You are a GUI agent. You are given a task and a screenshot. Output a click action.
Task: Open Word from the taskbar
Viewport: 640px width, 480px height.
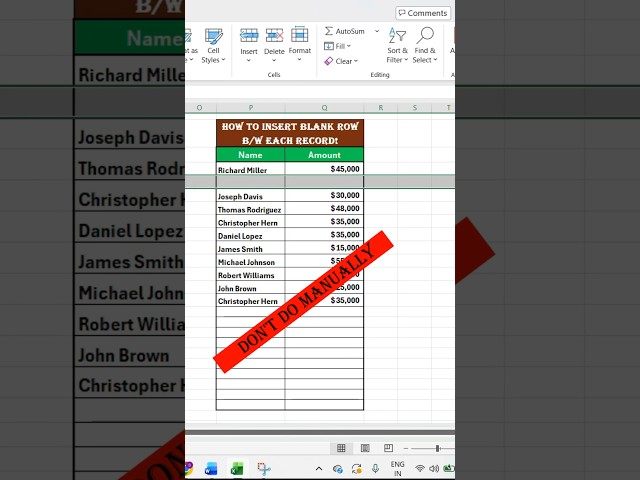211,469
